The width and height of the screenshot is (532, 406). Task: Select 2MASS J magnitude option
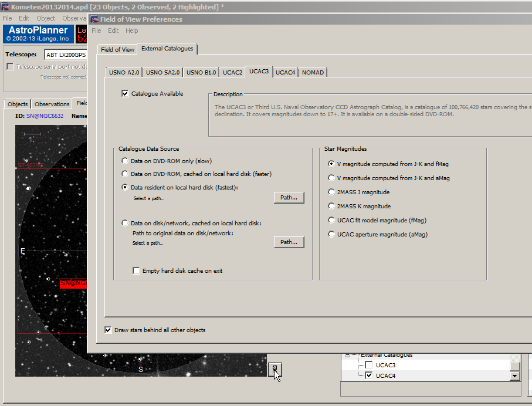pyautogui.click(x=331, y=192)
